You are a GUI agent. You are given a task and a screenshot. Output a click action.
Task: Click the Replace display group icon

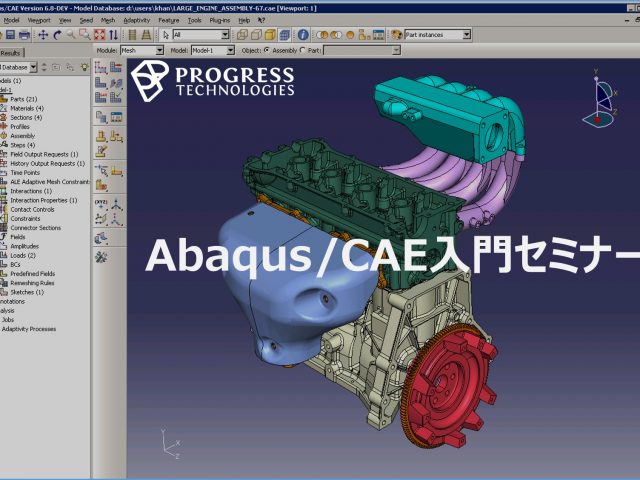pos(322,35)
